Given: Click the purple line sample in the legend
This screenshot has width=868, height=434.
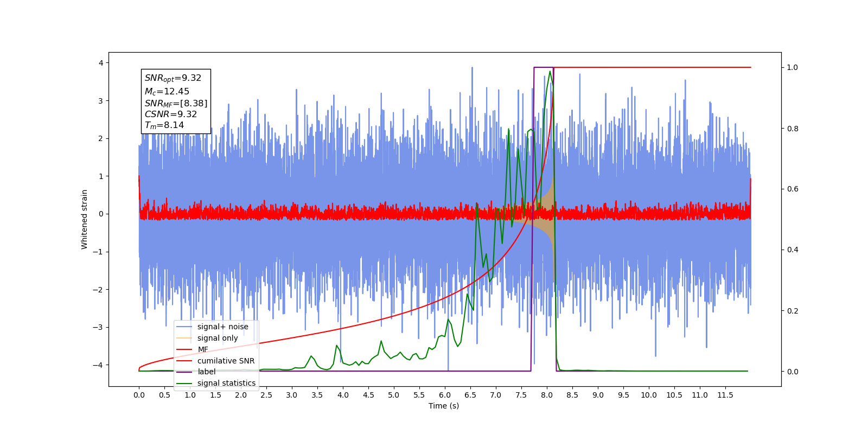Looking at the screenshot, I should (x=184, y=372).
